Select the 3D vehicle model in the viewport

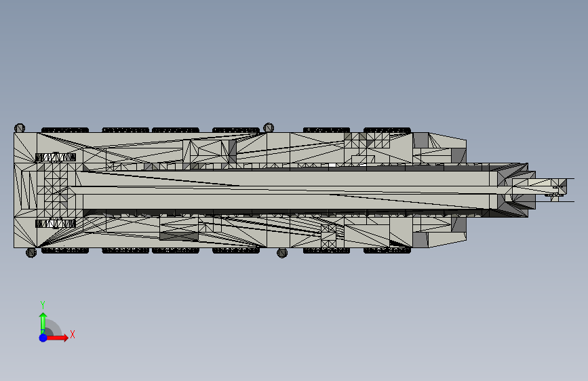point(294,190)
